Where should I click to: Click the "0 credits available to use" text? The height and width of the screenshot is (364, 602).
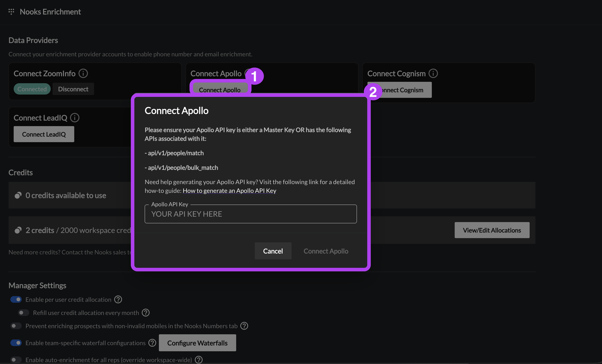(66, 195)
